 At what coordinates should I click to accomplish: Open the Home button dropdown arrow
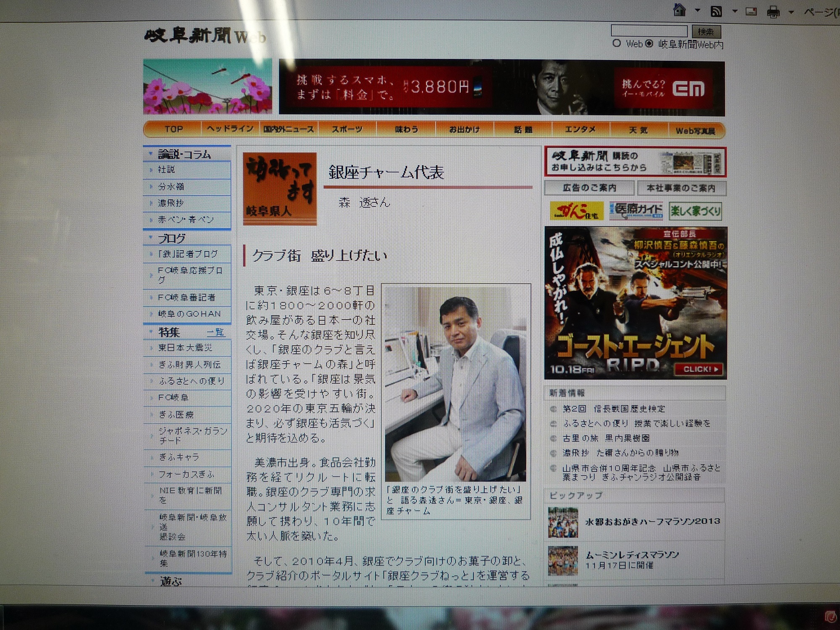[697, 10]
